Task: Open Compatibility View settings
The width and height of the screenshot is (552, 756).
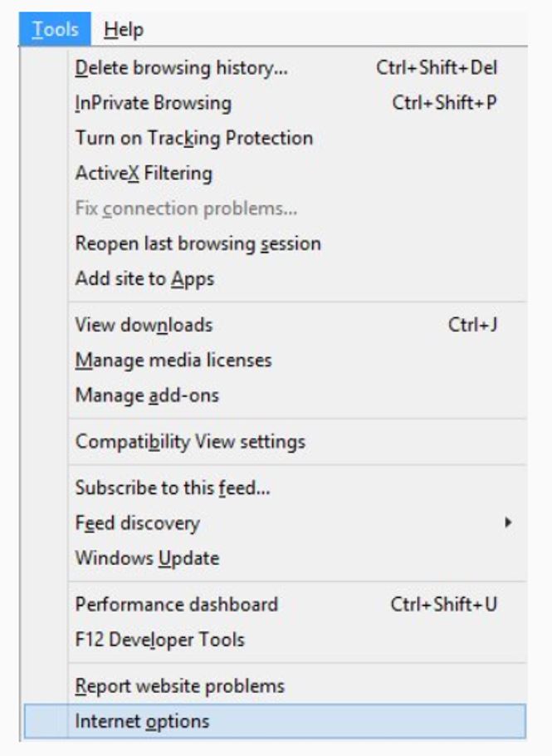Action: (x=190, y=441)
